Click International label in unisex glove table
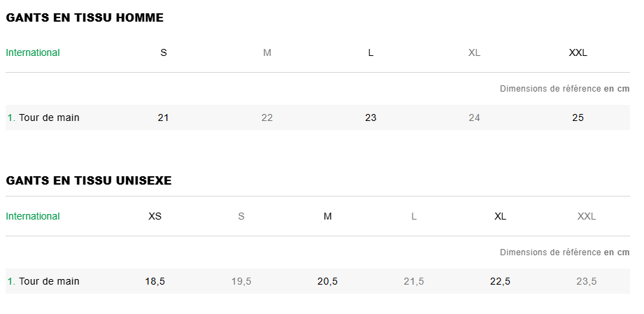 click(x=33, y=216)
